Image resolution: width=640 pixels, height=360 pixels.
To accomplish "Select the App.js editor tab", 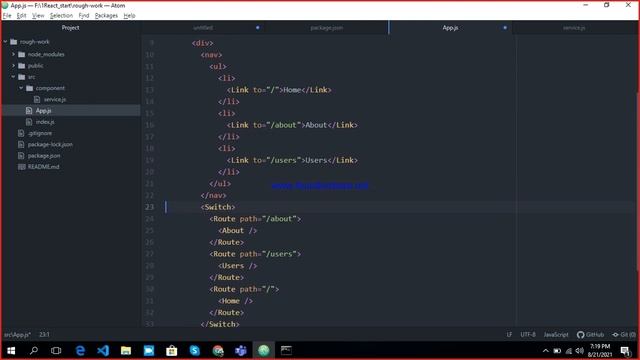I will tap(450, 28).
